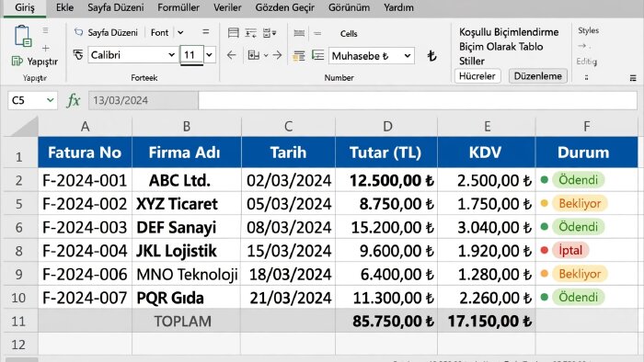Click the ribbon options icon at far right
Viewport: 644px width, 362px height.
[633, 77]
